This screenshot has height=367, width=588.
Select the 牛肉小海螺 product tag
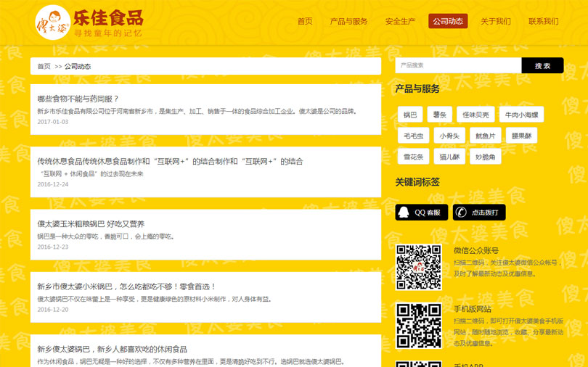522,115
